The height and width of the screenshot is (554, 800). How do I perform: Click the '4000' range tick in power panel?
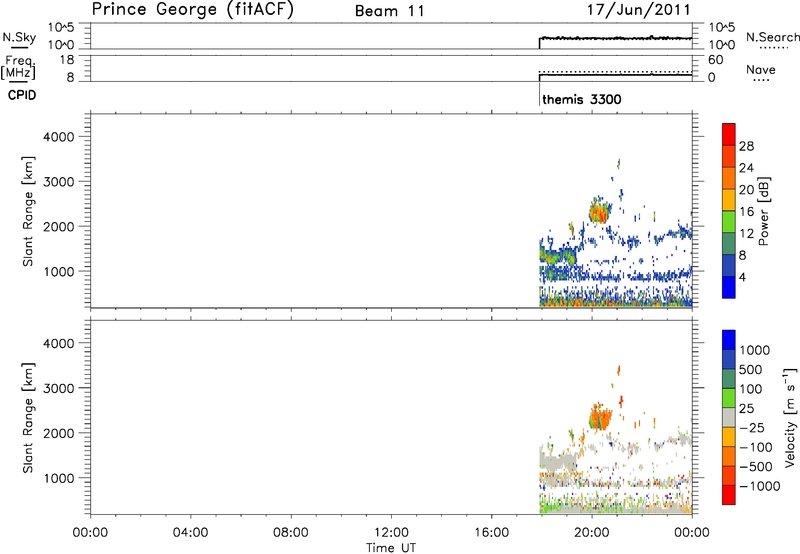pos(59,137)
